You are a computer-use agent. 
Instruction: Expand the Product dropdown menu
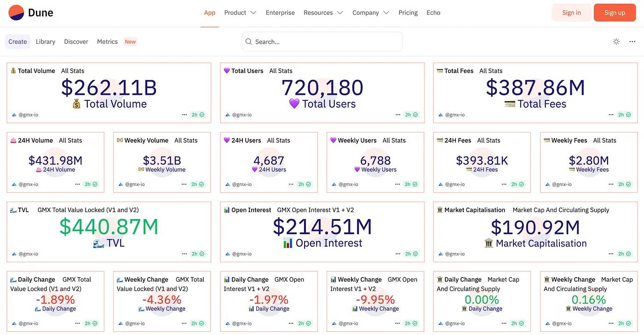tap(240, 12)
